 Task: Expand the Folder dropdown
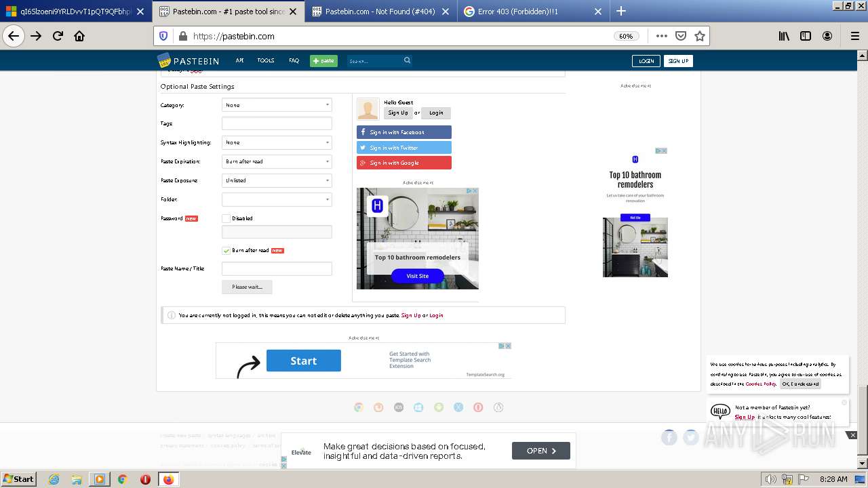277,199
